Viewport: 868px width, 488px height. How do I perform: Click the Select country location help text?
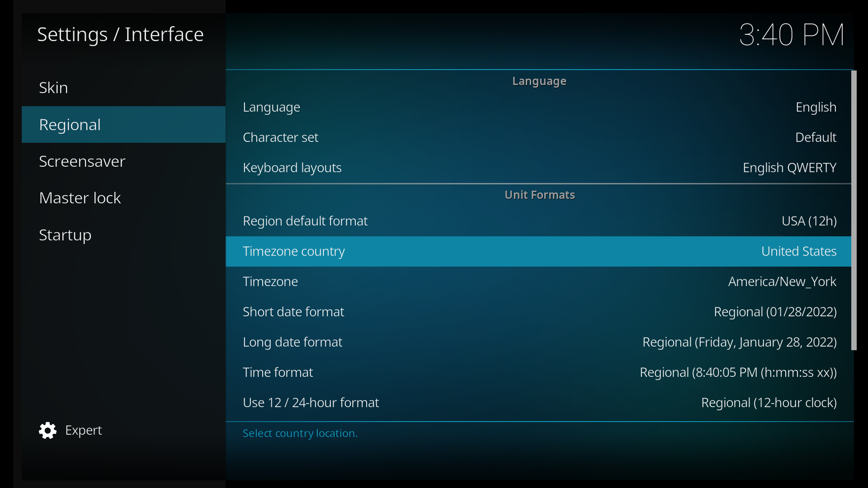(x=300, y=433)
